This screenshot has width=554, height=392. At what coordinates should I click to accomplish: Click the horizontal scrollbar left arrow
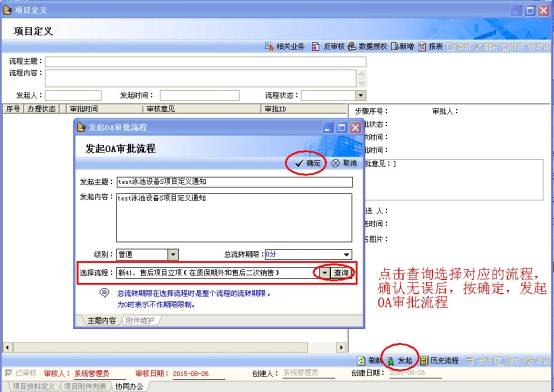(7, 347)
